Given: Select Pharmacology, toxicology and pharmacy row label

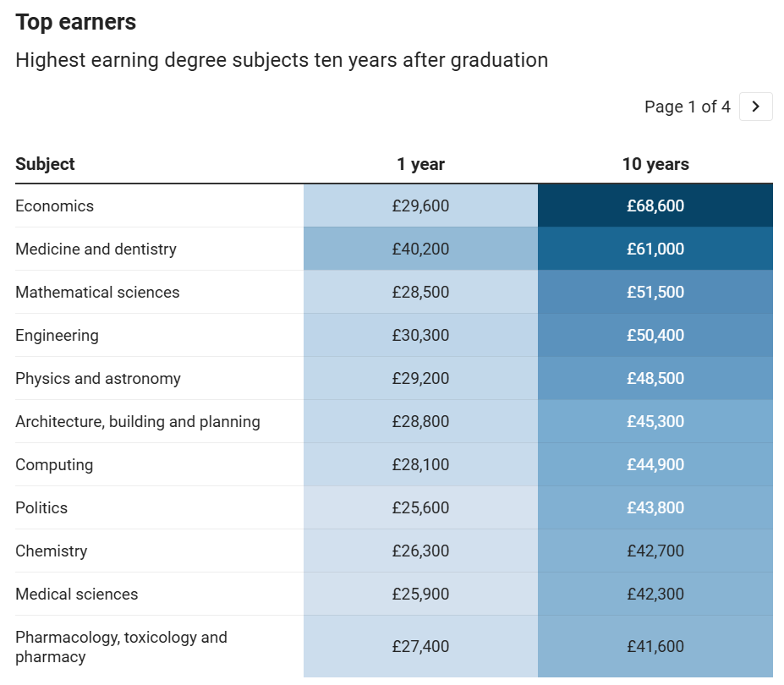Looking at the screenshot, I should (121, 647).
